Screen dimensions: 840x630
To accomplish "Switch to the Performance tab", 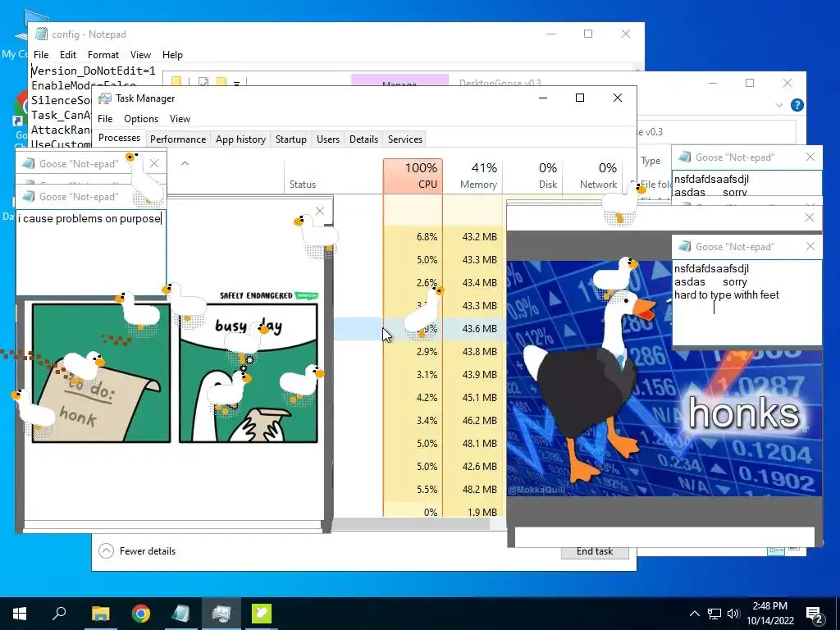I will point(178,139).
